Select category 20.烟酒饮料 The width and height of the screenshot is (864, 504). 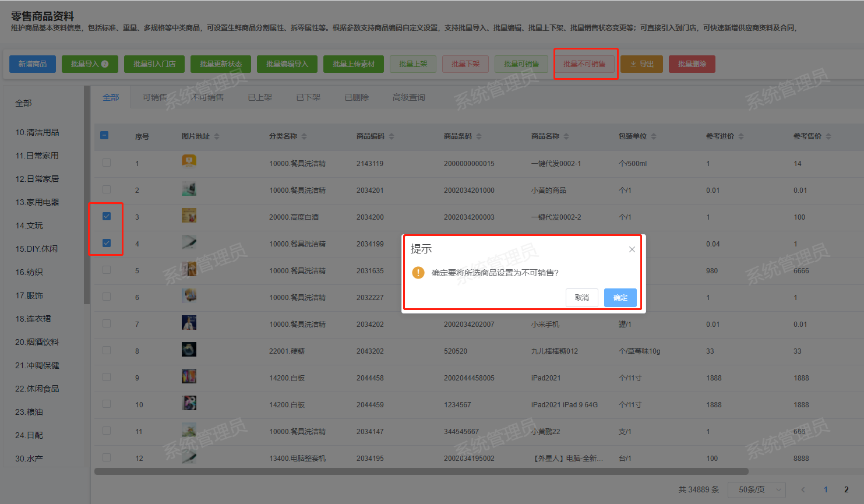click(x=37, y=342)
